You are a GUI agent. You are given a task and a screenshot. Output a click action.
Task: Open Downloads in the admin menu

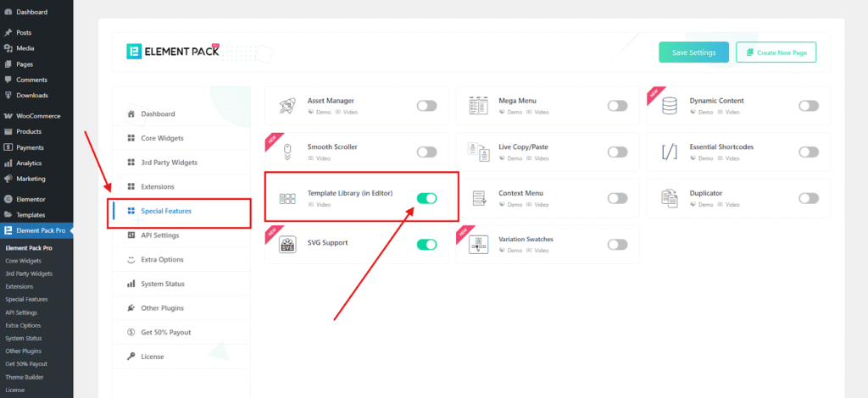(36, 95)
